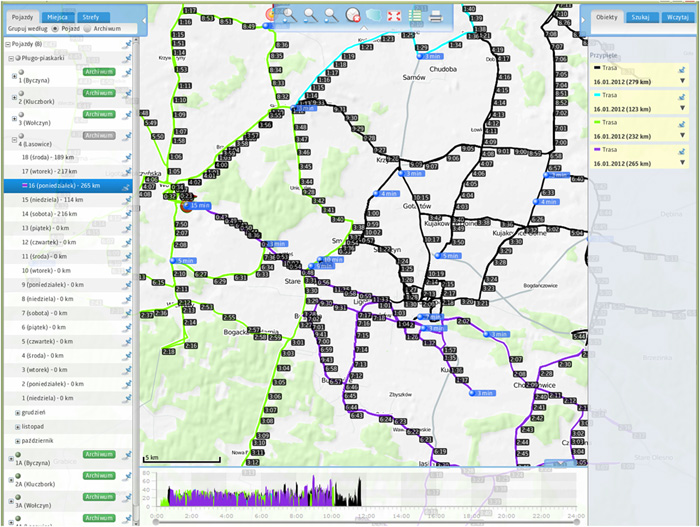
Task: Click pin icon beside 1 (Byczyna)
Action: (x=127, y=73)
